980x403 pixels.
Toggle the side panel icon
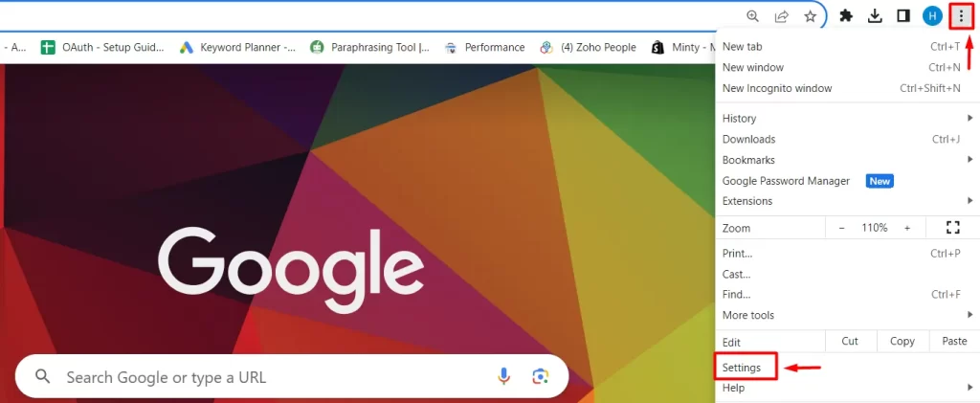[903, 16]
